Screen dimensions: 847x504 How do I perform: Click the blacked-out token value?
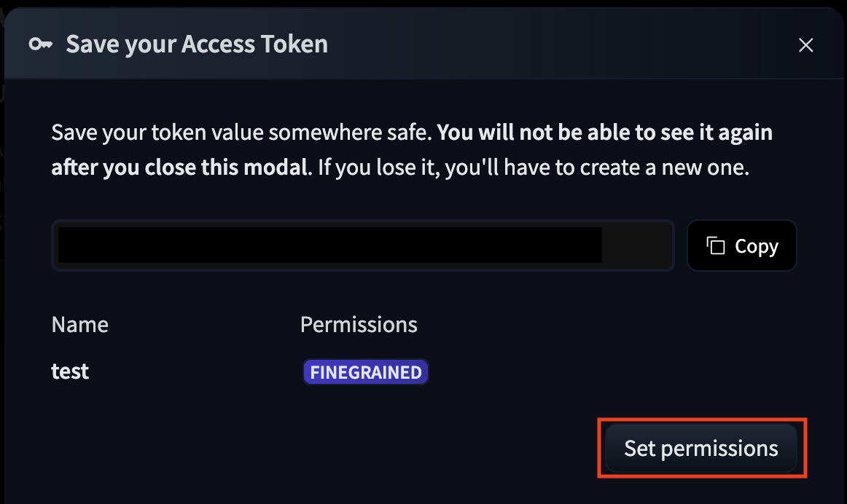(329, 245)
